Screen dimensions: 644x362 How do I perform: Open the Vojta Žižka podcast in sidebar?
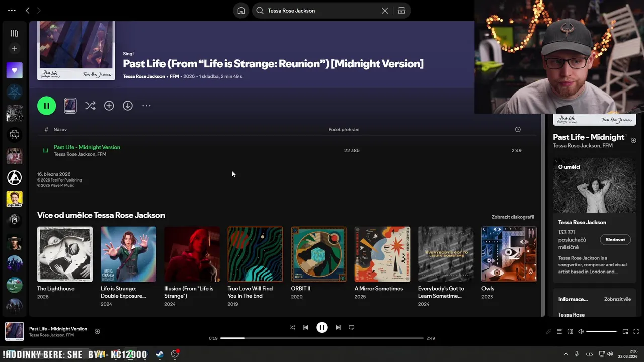click(14, 199)
